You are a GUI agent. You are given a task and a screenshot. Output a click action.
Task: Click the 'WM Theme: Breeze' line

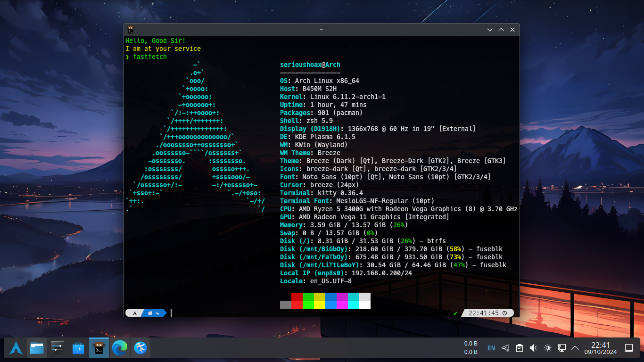pyautogui.click(x=310, y=153)
